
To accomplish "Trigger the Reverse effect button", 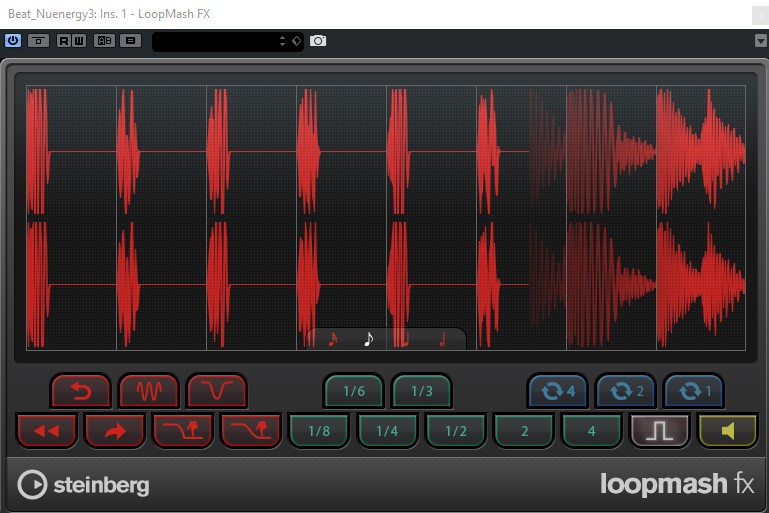I will 80,391.
